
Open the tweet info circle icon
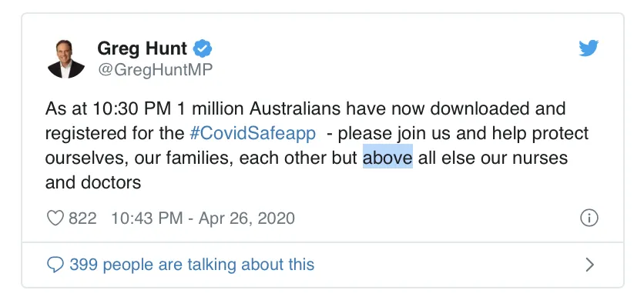(x=589, y=218)
